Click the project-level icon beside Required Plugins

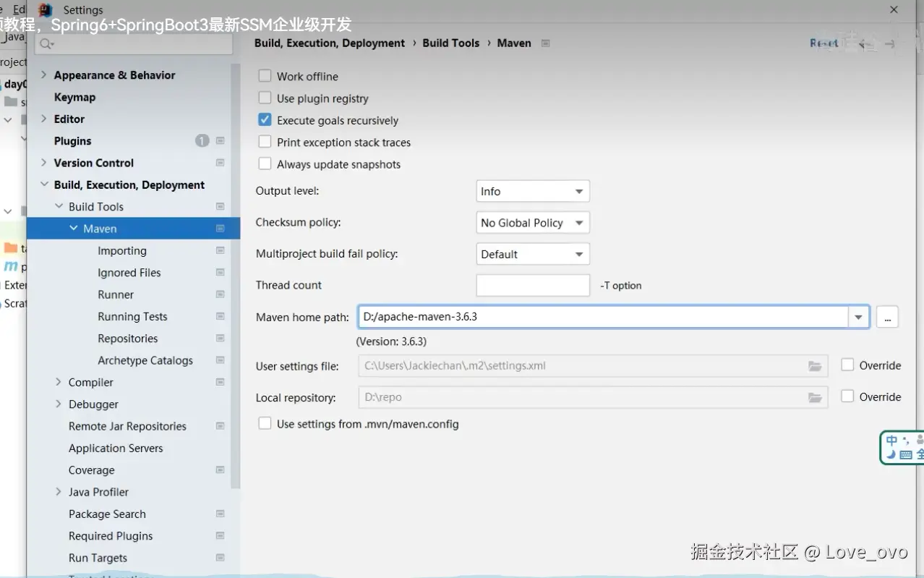coord(221,536)
